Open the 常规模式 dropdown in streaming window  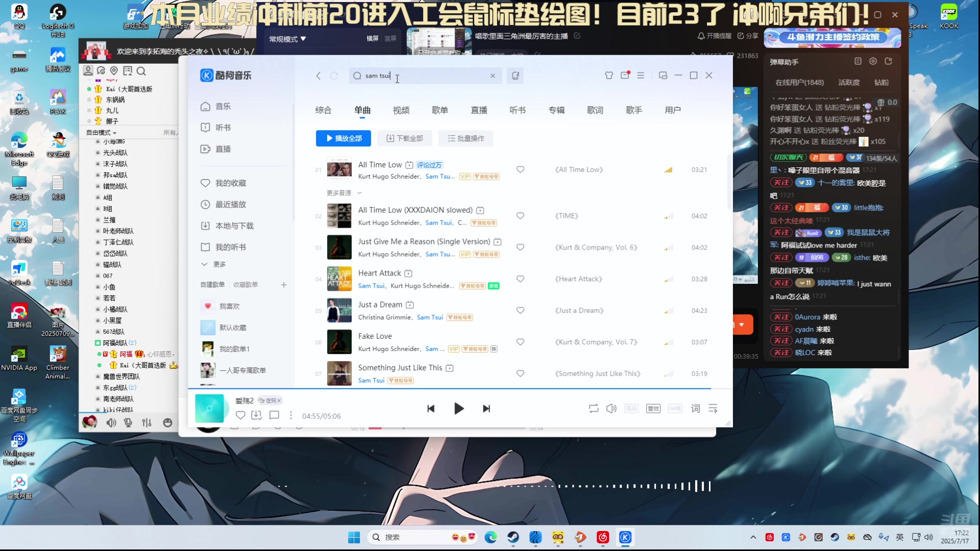pos(287,39)
